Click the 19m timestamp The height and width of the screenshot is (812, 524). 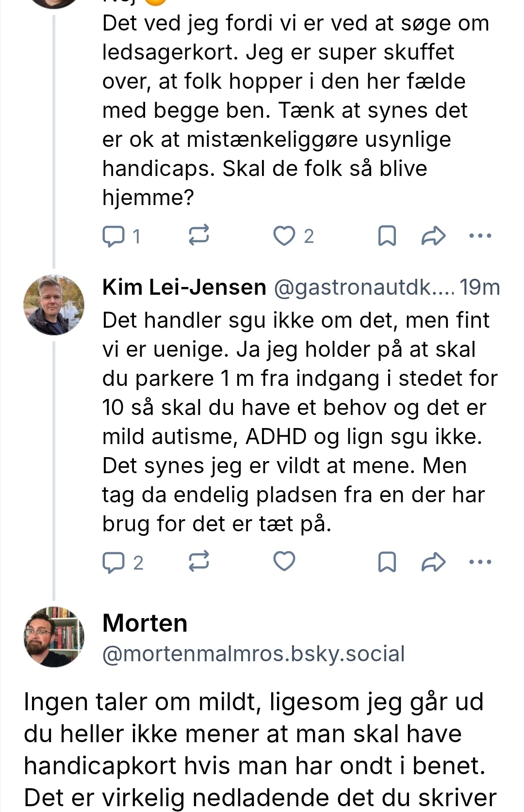tap(480, 288)
